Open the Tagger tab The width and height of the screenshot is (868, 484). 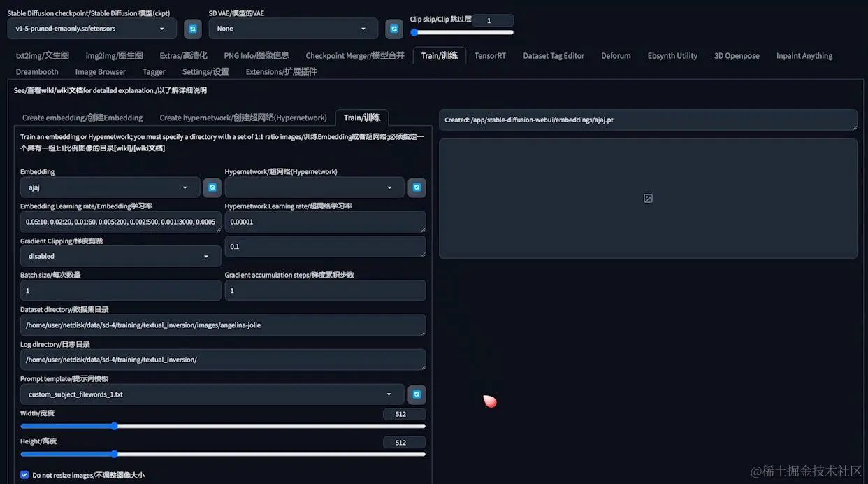click(154, 72)
